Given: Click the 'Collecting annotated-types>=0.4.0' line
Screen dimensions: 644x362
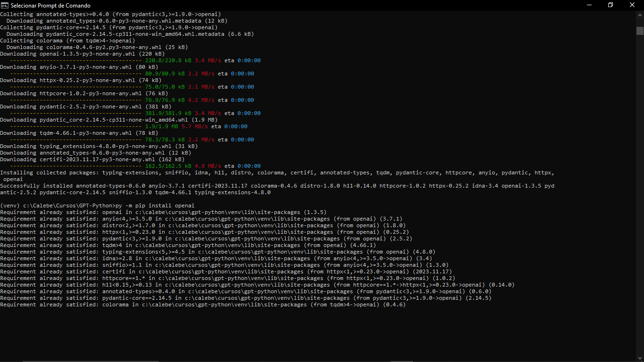Looking at the screenshot, I should coord(110,14).
